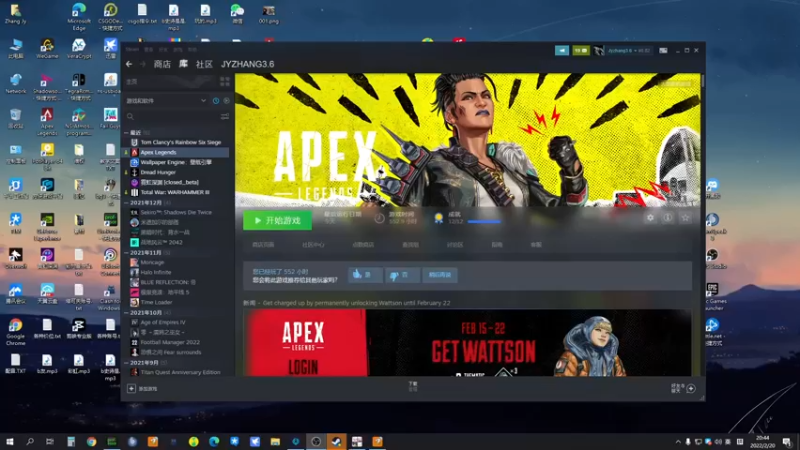Select Total War: WARHAMMER III
This screenshot has width=800, height=450.
point(176,192)
